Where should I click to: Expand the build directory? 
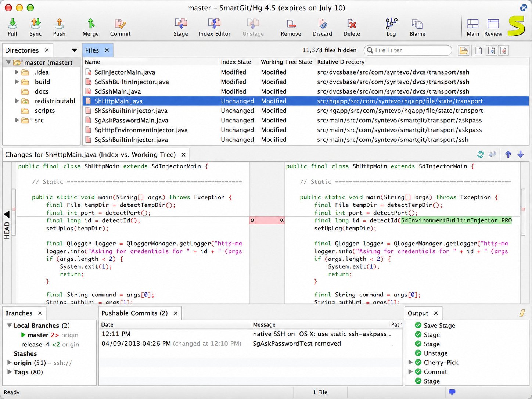[17, 82]
